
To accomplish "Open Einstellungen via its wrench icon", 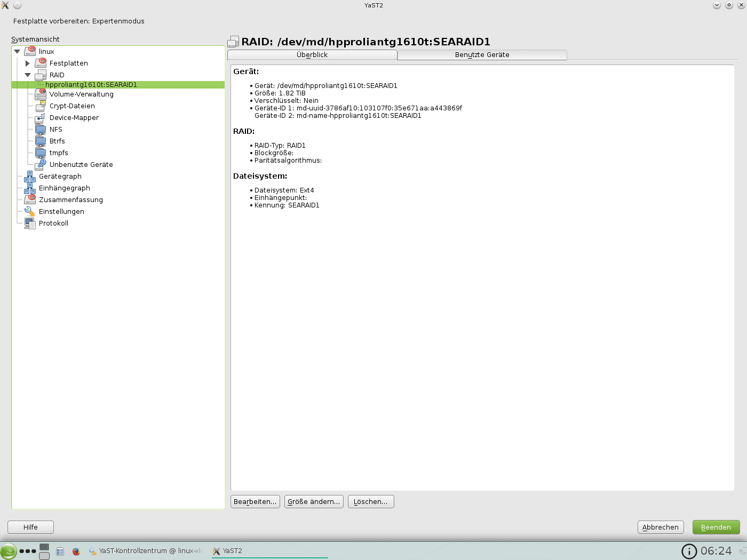I will point(30,211).
